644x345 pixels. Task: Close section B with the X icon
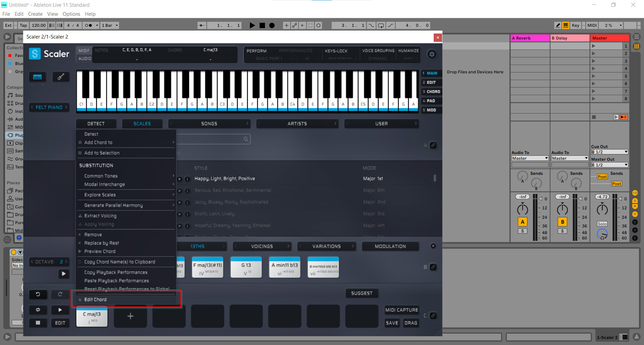point(433,246)
